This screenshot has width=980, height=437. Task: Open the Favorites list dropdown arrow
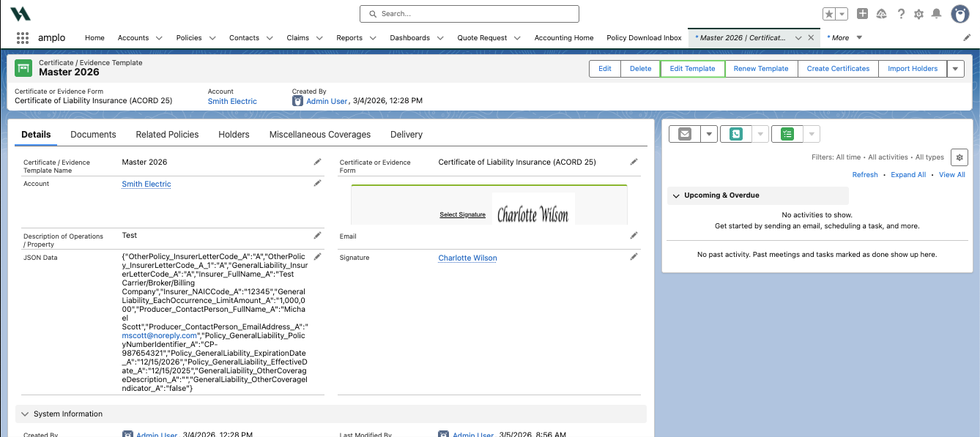[x=842, y=14]
